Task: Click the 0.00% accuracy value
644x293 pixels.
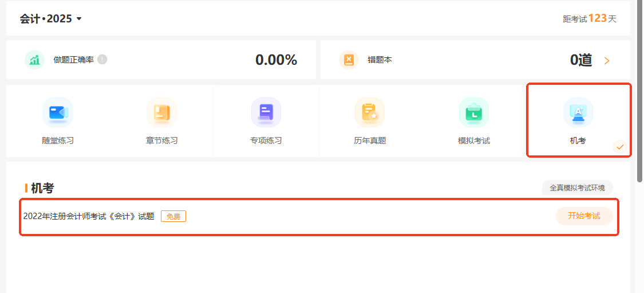Action: pos(276,60)
